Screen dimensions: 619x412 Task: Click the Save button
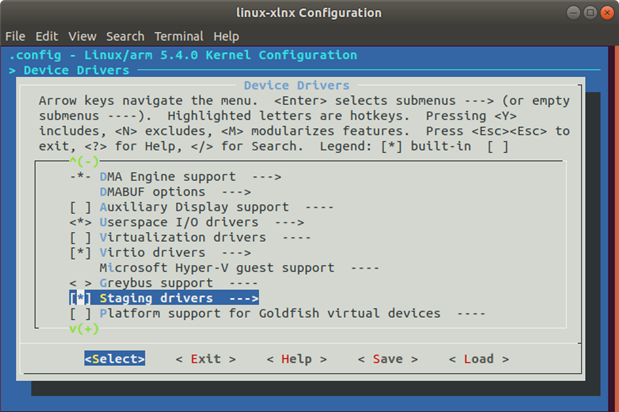coord(387,359)
